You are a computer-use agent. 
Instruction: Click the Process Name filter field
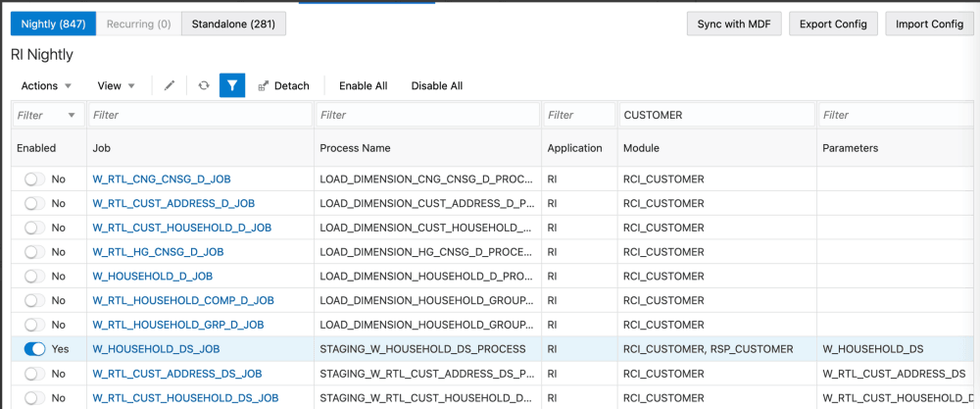428,115
